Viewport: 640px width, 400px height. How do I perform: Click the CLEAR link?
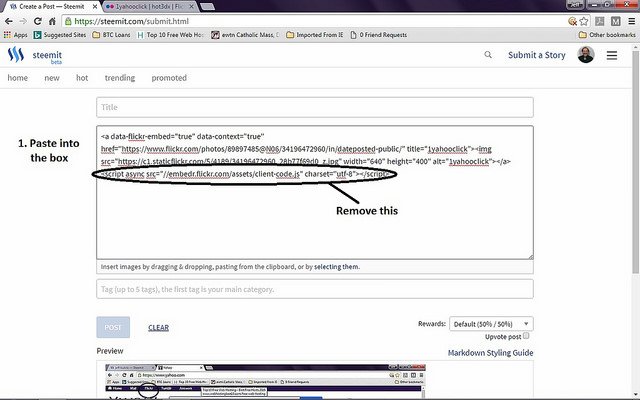pyautogui.click(x=158, y=327)
